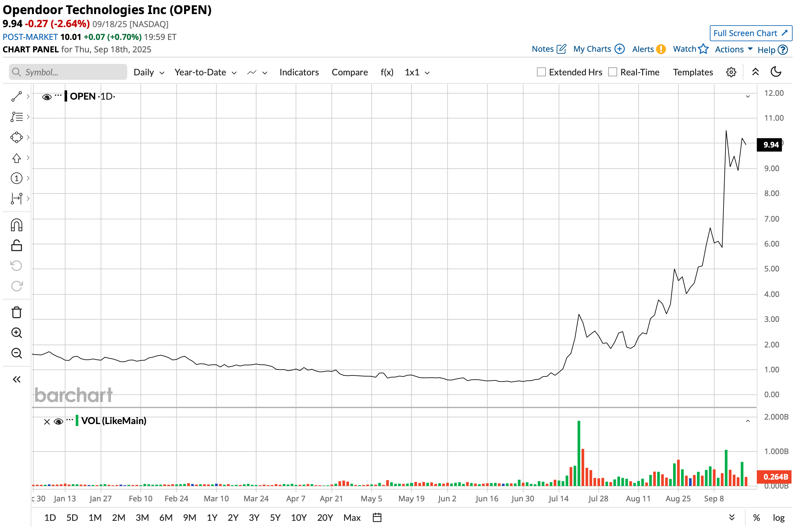Hide the VOL indicator with the eye icon
The width and height of the screenshot is (799, 532).
click(x=58, y=422)
